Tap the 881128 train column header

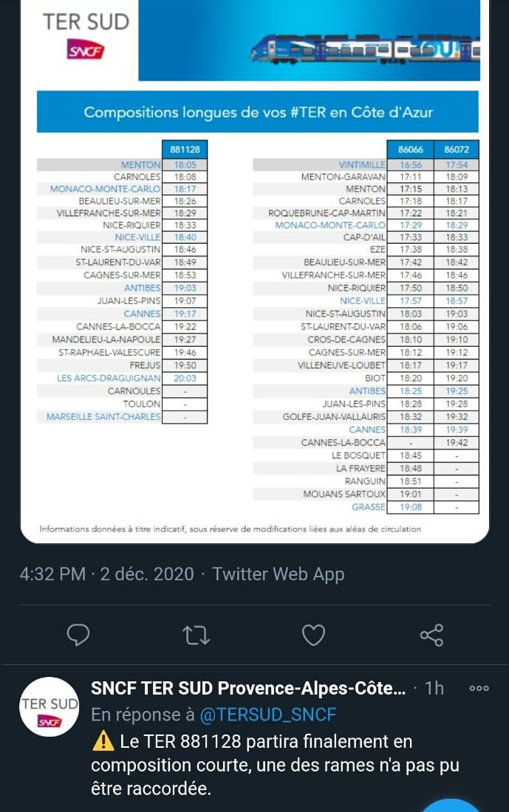point(185,150)
